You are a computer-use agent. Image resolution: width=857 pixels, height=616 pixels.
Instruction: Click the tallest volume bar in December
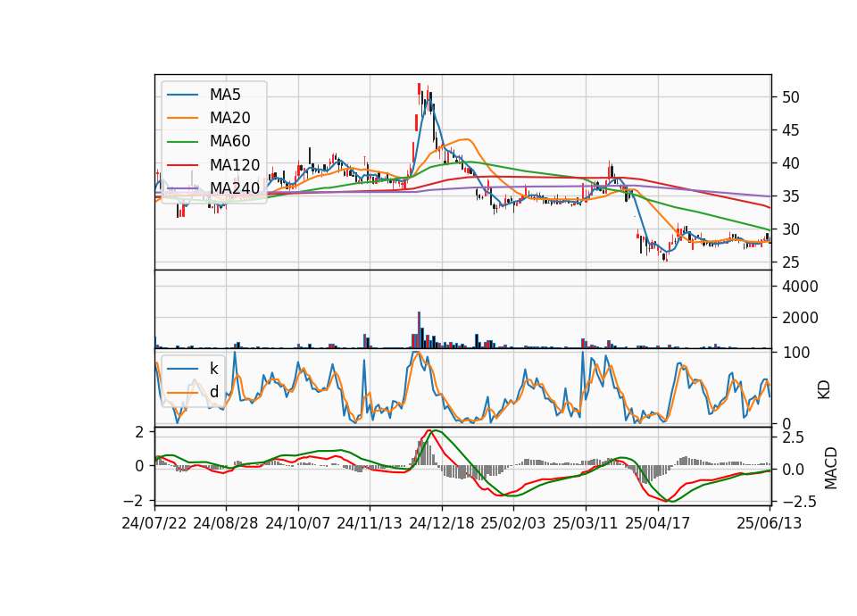(x=420, y=329)
